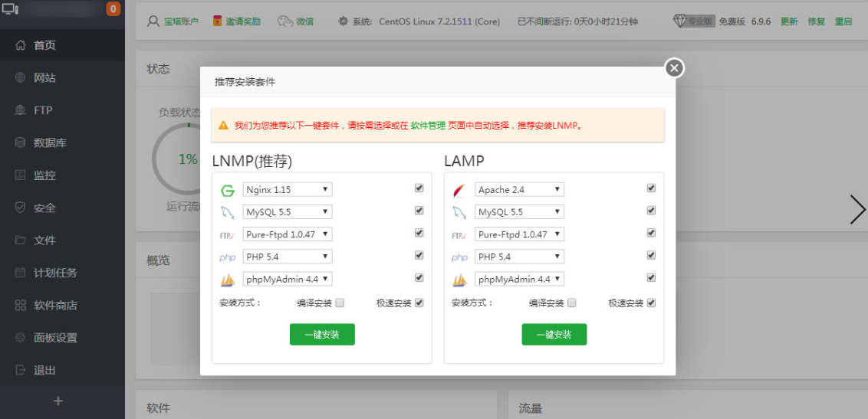Screen dimensions: 868x419
Task: Uncheck the Nginx 1.15 checkbox in LNMP
Action: point(419,188)
